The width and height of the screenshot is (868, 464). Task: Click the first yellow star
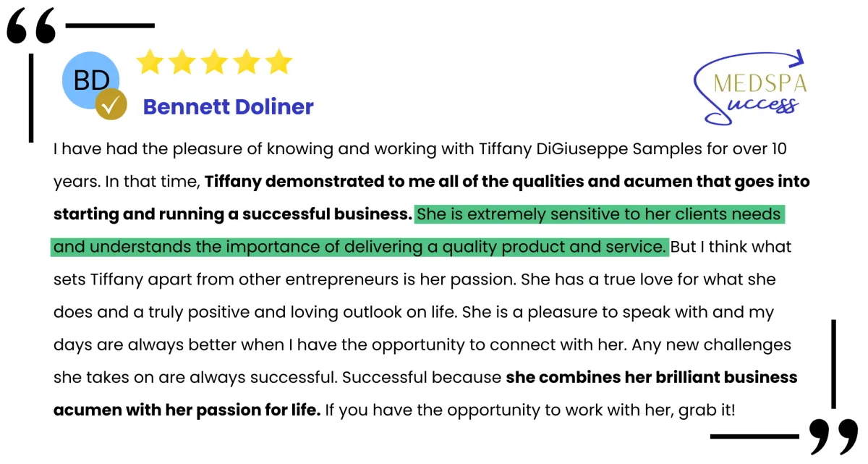[x=150, y=62]
